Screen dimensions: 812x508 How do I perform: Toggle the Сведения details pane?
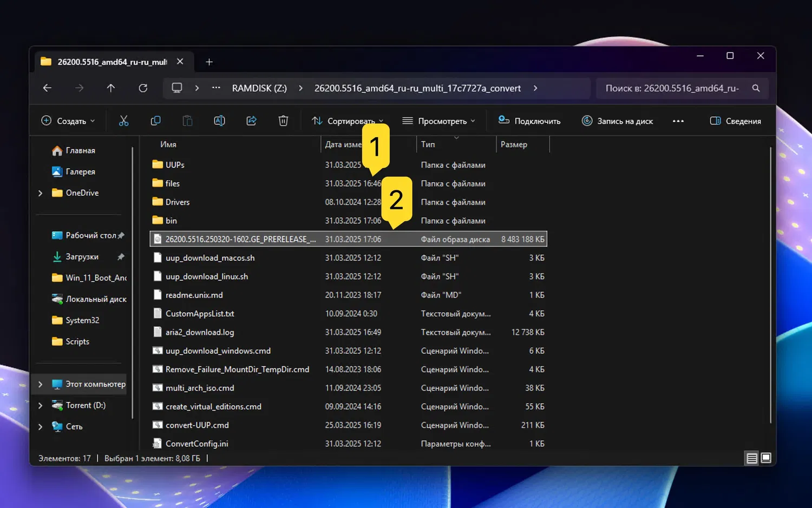coord(735,121)
